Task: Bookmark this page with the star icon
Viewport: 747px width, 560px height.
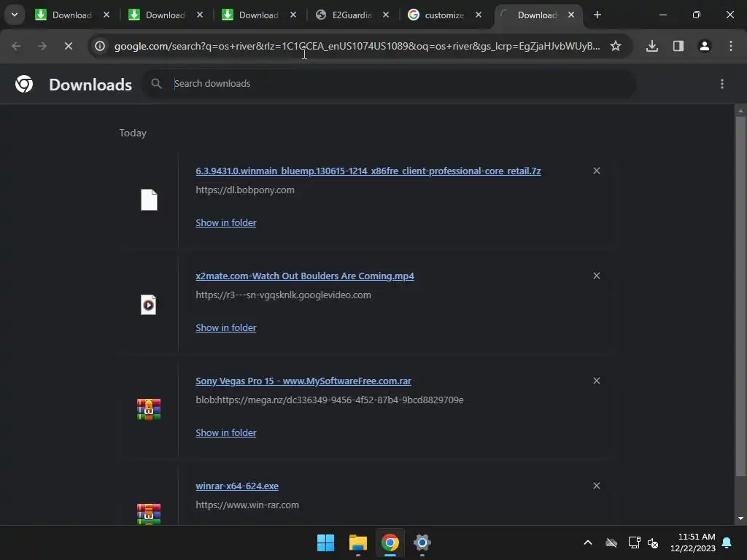Action: pos(616,46)
